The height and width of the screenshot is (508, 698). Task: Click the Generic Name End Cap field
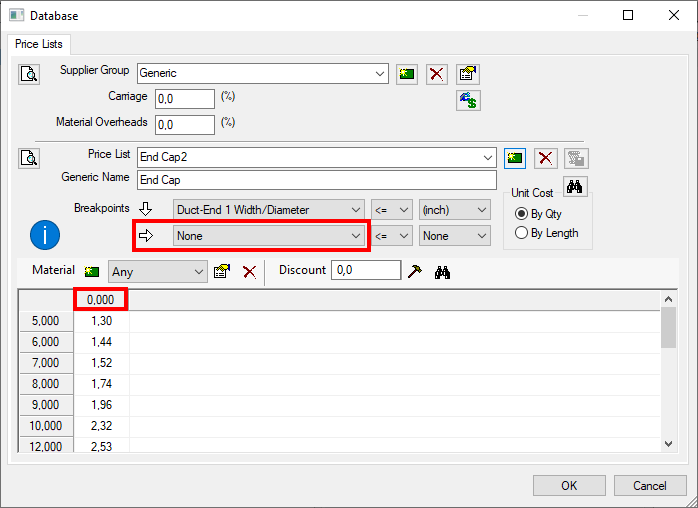[x=317, y=180]
